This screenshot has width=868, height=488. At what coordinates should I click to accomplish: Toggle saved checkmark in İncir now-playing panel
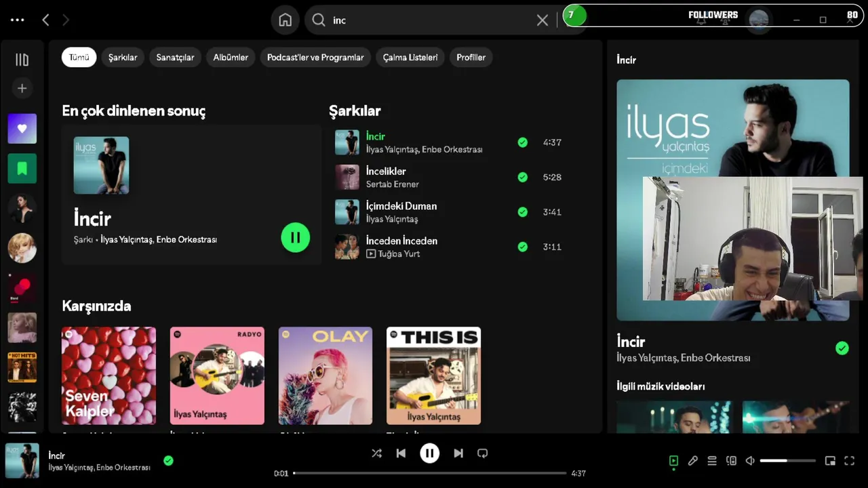[x=842, y=348]
